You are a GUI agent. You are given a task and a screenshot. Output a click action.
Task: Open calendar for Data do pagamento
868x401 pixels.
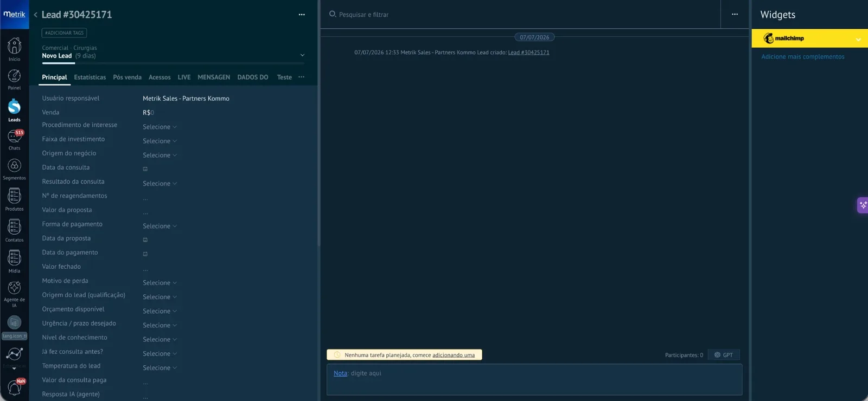click(145, 254)
